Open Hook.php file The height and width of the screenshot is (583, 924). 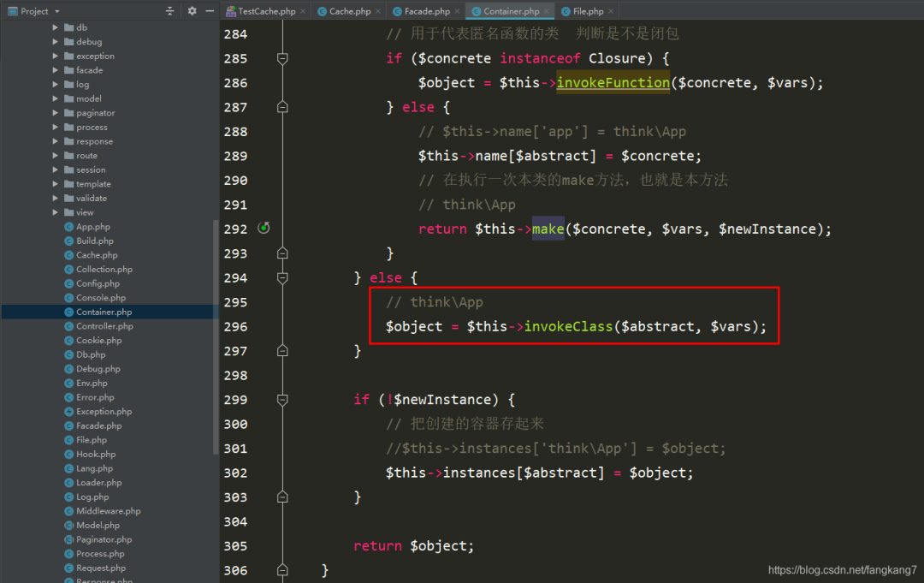(90, 454)
